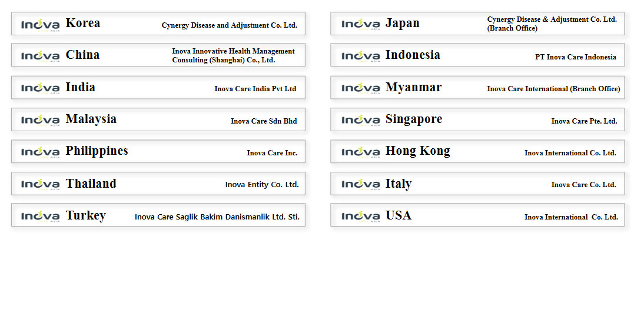This screenshot has height=316, width=644.
Task: Click 'Inova Care Sdn Bhd' text
Action: coord(264,121)
